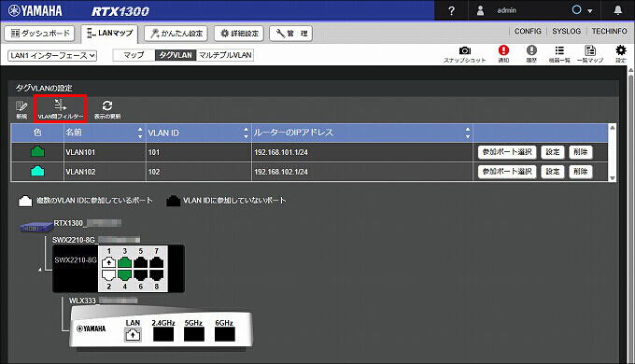Click the 2.4GHz radio block on WLX333

click(163, 334)
